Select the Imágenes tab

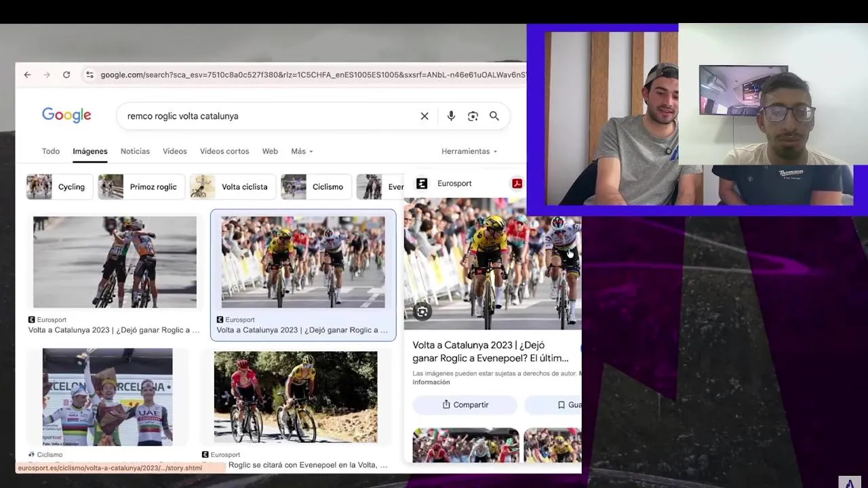click(x=90, y=151)
